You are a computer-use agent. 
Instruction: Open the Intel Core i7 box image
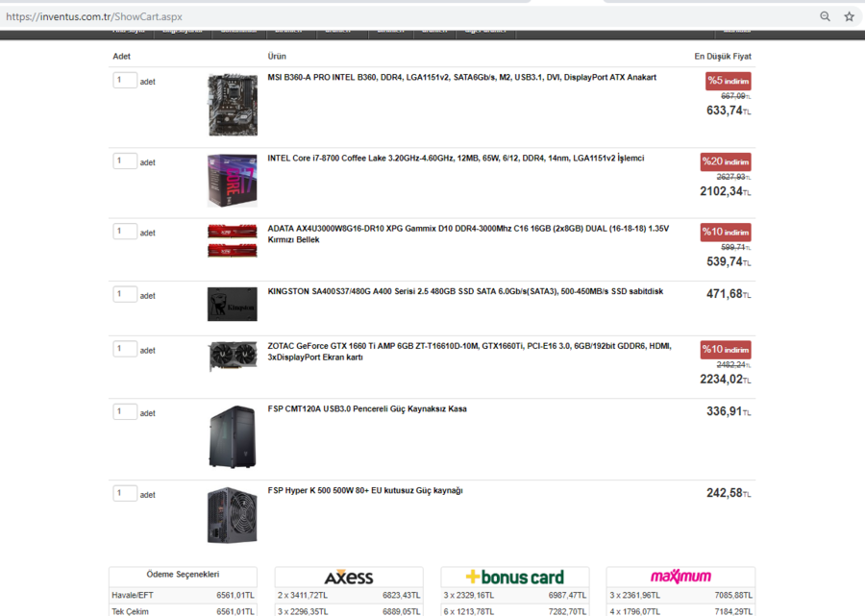coord(233,181)
